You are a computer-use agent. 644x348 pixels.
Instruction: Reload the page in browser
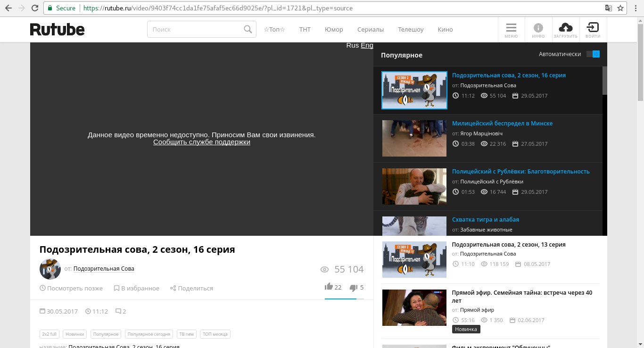click(35, 8)
